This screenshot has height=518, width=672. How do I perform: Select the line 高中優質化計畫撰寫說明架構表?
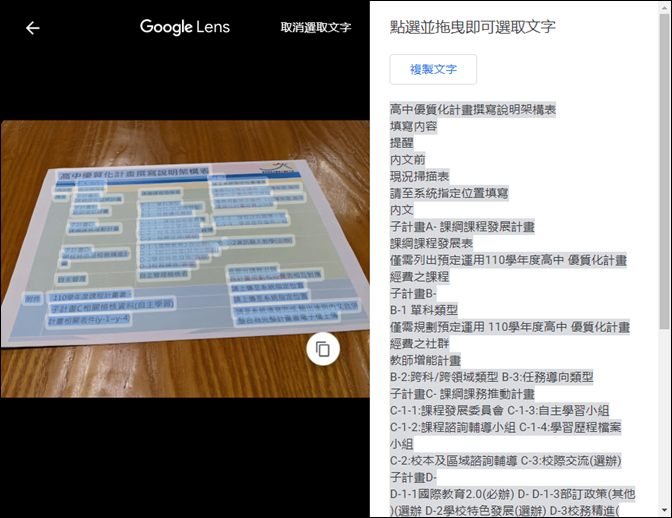click(x=473, y=110)
